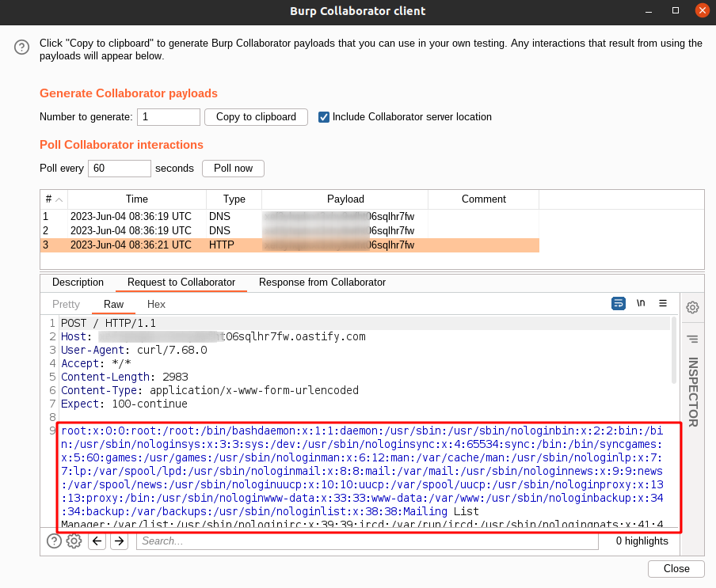The width and height of the screenshot is (716, 588).
Task: Click the Accept: */* header line
Action: pos(97,363)
